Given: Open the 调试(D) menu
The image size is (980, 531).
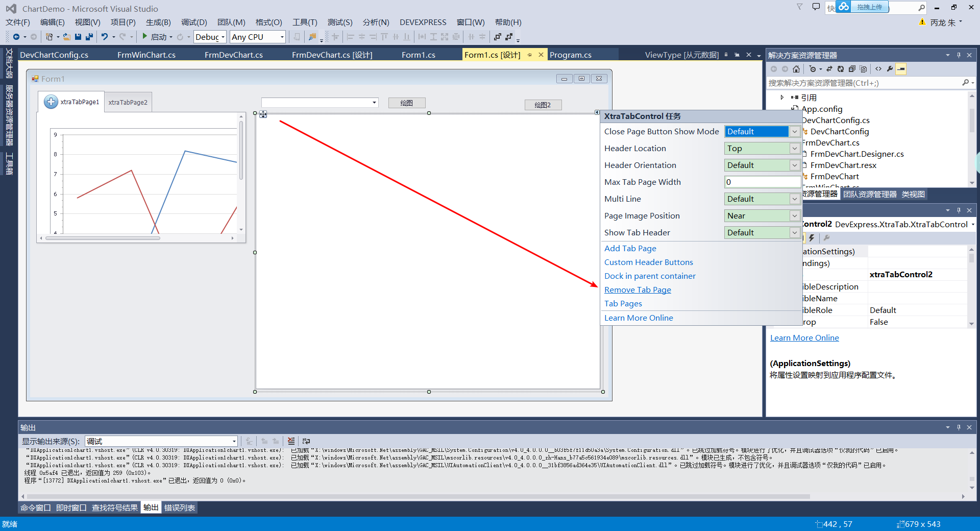Looking at the screenshot, I should click(194, 22).
